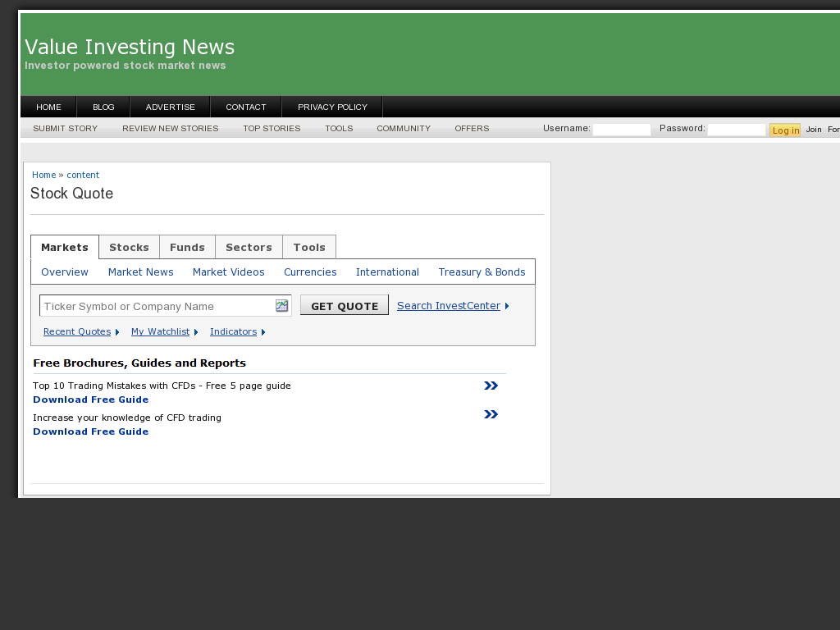Click the Stock Quote page heading

point(72,194)
